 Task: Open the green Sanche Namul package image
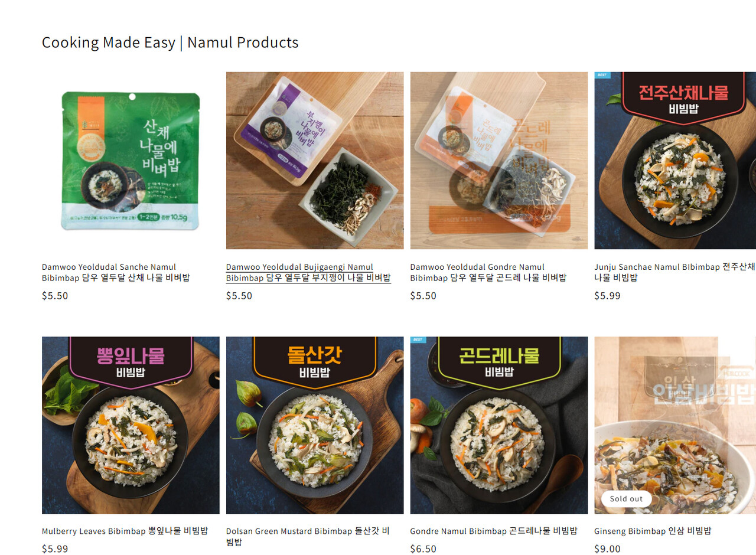131,161
